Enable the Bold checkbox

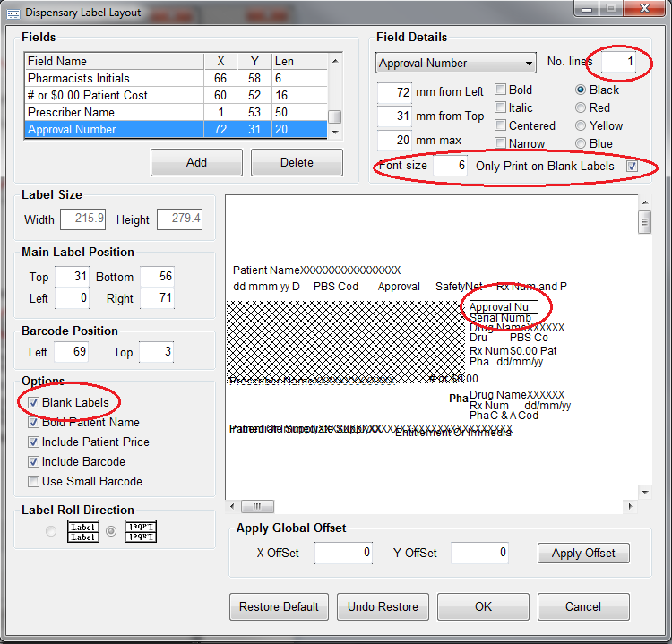(x=500, y=90)
